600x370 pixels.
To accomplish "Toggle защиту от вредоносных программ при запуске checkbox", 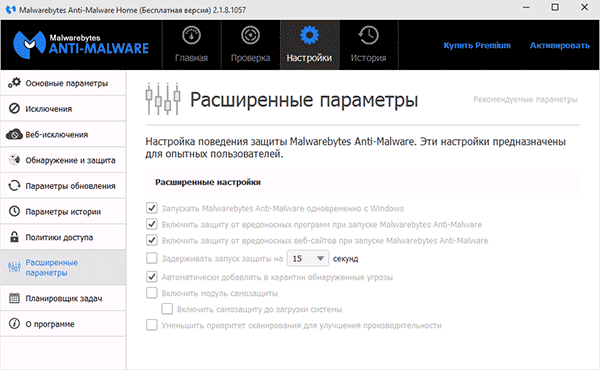I will coord(152,224).
